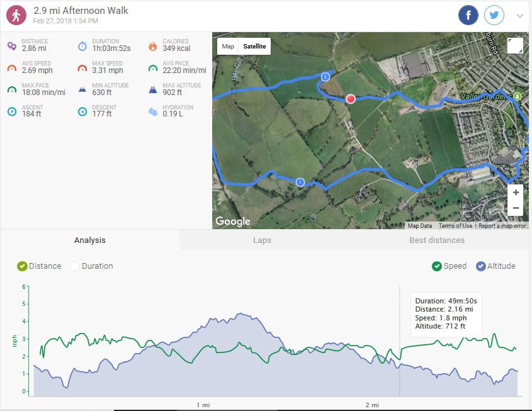Switch to the Laps tab
Viewport: 532px width, 411px height.
click(x=262, y=240)
